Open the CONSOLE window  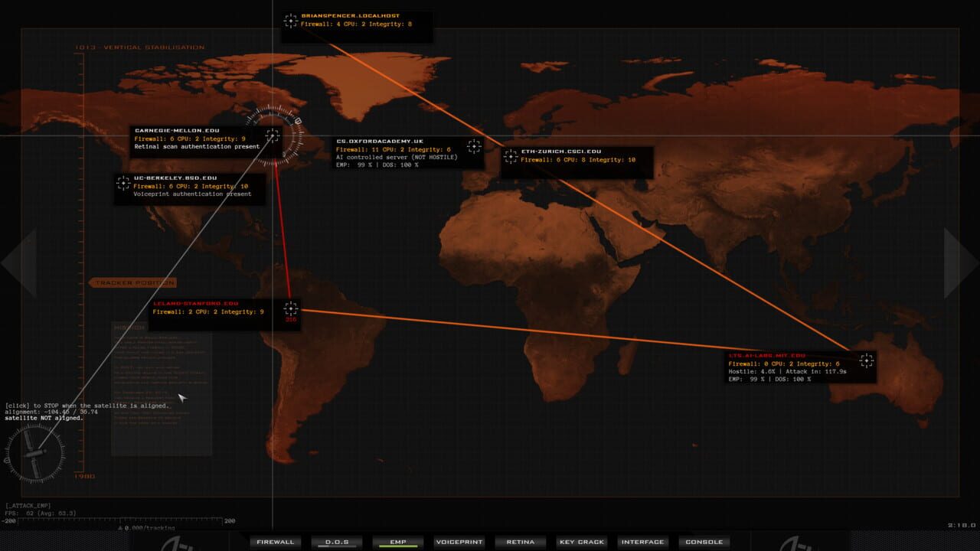tap(704, 542)
